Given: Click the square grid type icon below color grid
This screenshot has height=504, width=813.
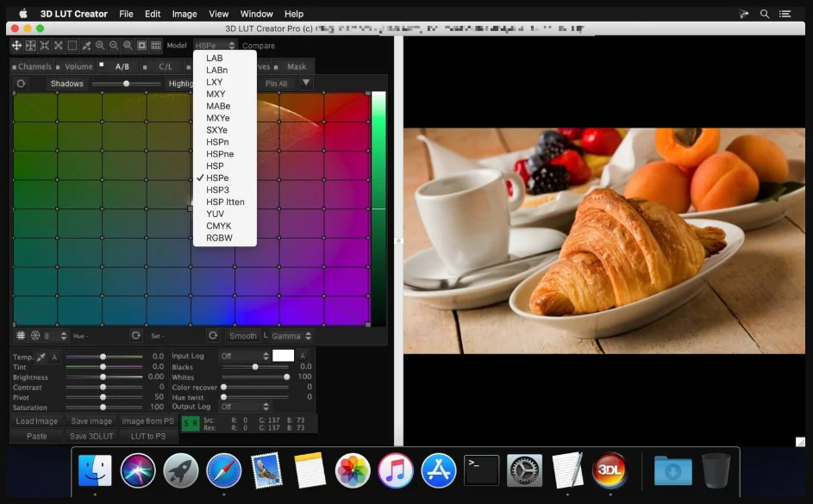Looking at the screenshot, I should point(21,336).
